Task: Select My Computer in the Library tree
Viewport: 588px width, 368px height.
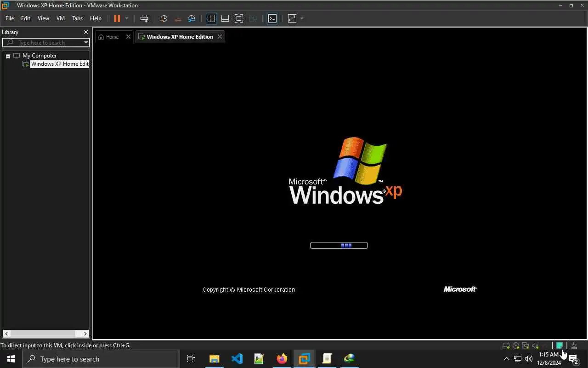Action: 40,56
